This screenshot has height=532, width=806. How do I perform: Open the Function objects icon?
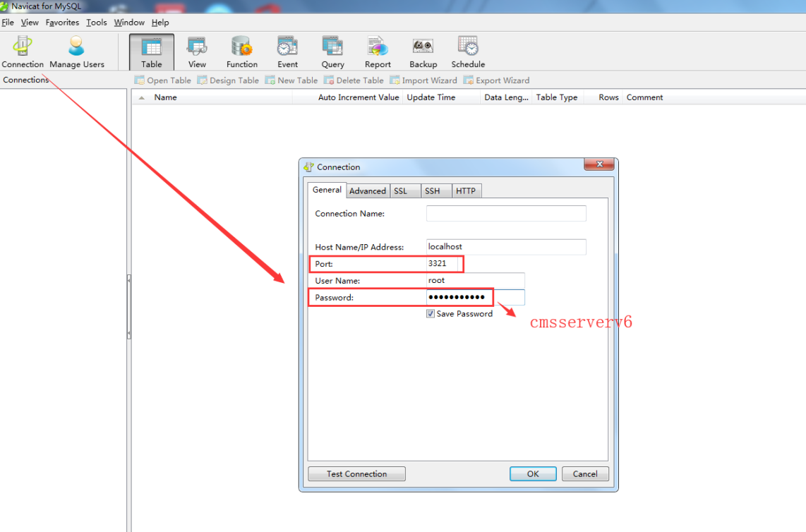[241, 52]
